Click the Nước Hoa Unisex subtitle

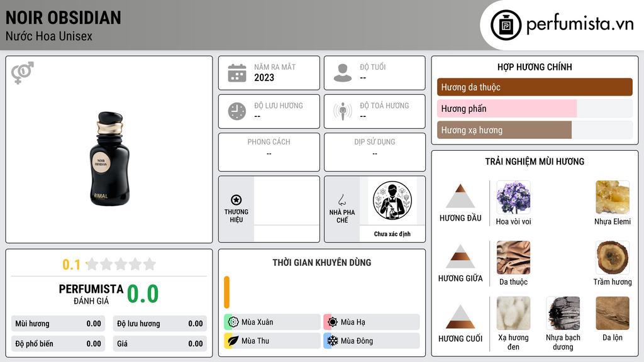click(49, 36)
